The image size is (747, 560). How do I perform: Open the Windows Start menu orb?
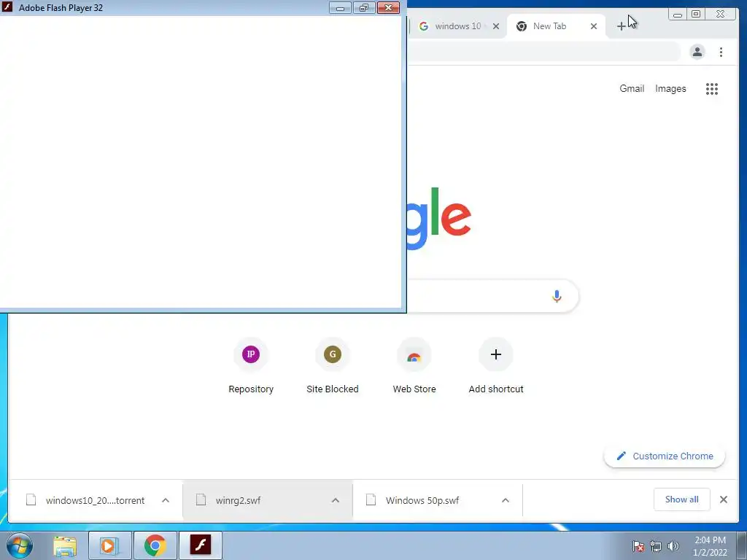tap(19, 545)
